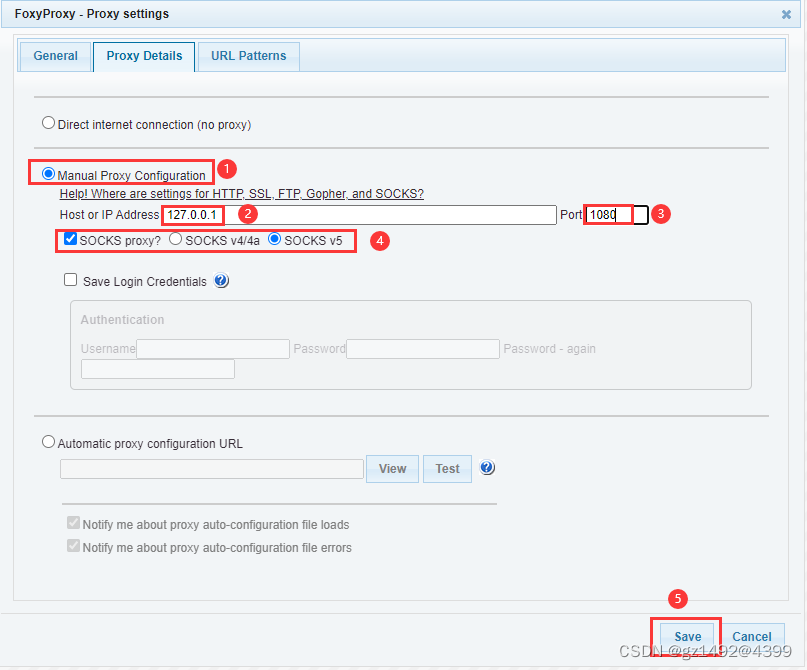Screen dimensions: 807x670
Task: Click the Username field
Action: pos(213,349)
